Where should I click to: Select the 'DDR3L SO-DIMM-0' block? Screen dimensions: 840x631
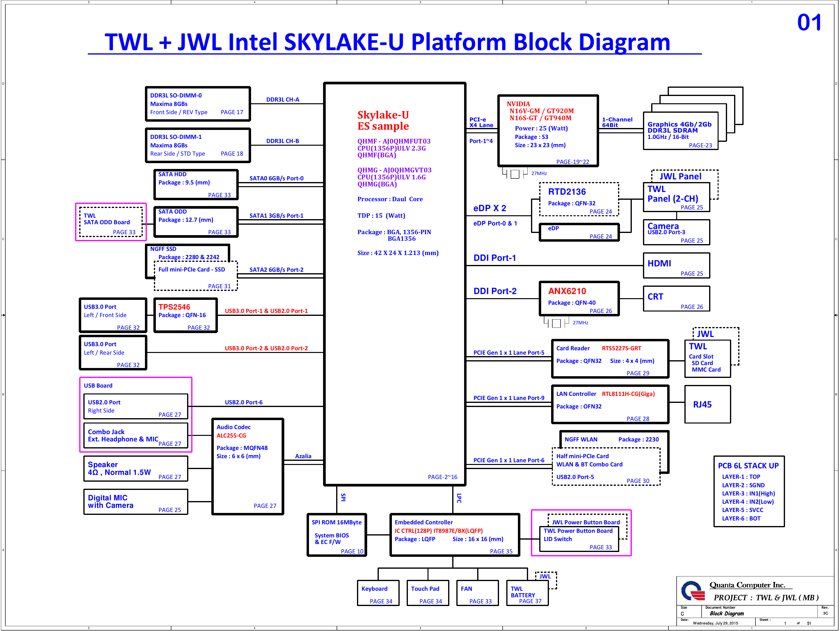198,104
